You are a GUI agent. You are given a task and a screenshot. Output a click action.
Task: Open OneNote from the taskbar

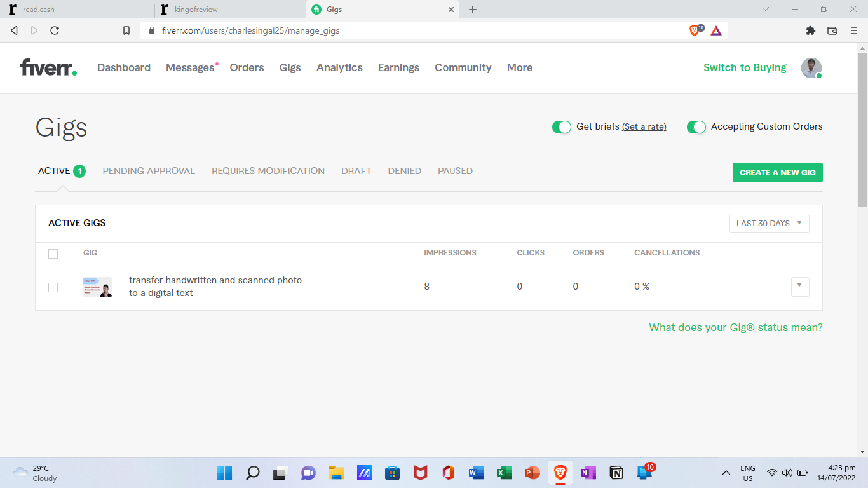(588, 473)
